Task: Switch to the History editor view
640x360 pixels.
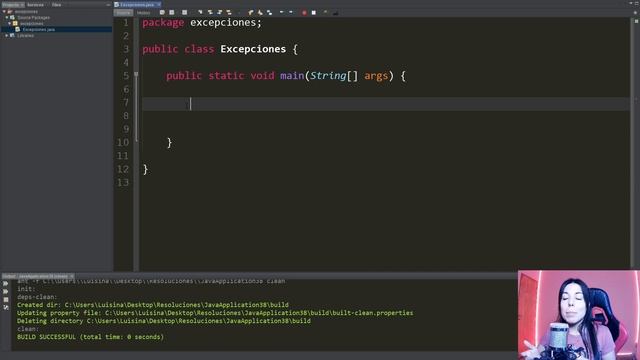Action: tap(143, 13)
